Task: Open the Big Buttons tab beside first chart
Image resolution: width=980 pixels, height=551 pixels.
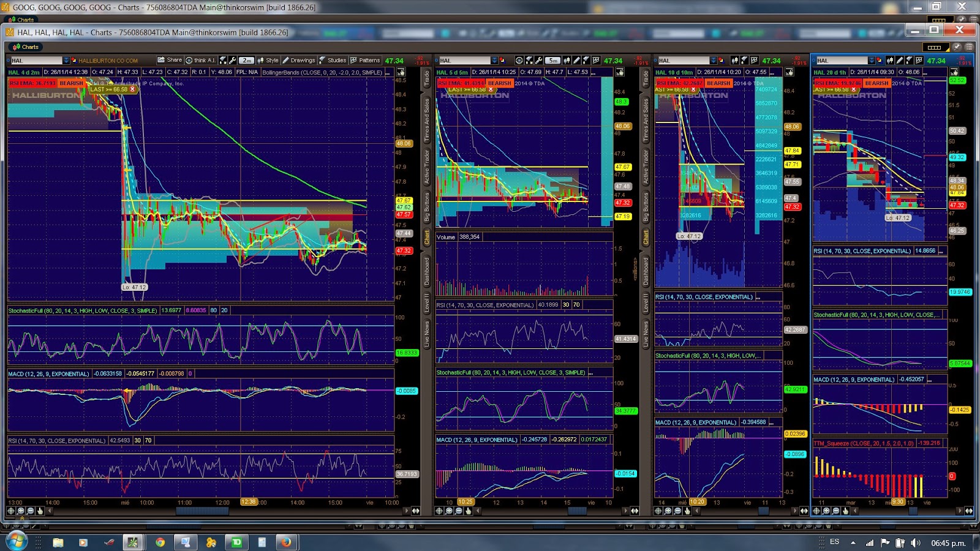Action: pos(427,207)
